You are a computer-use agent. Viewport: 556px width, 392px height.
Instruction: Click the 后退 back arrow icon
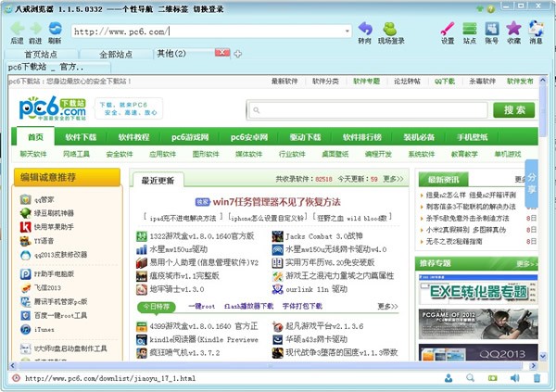(x=17, y=29)
